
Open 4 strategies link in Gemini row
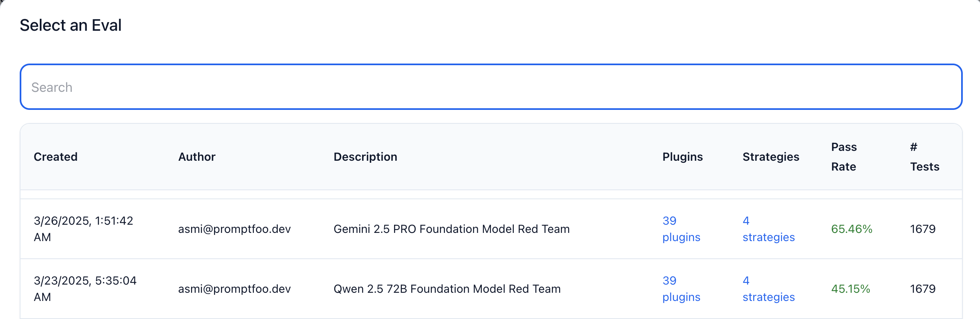pyautogui.click(x=768, y=229)
